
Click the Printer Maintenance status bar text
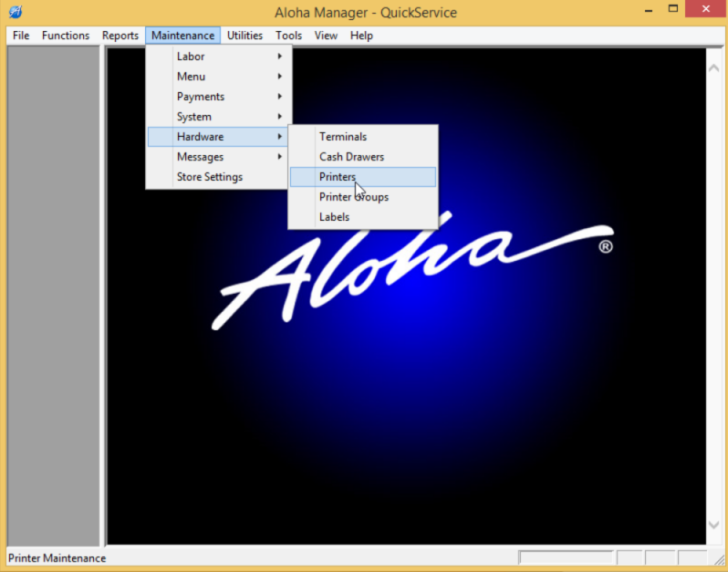tap(57, 558)
